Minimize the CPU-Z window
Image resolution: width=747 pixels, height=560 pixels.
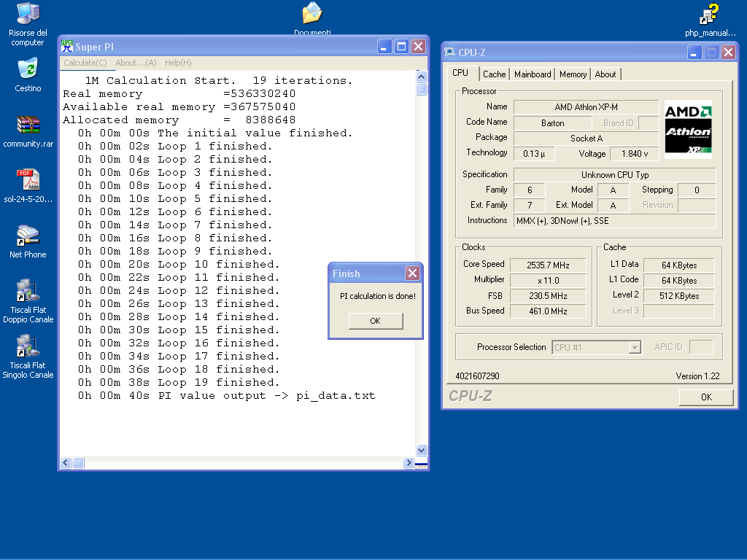click(x=694, y=52)
